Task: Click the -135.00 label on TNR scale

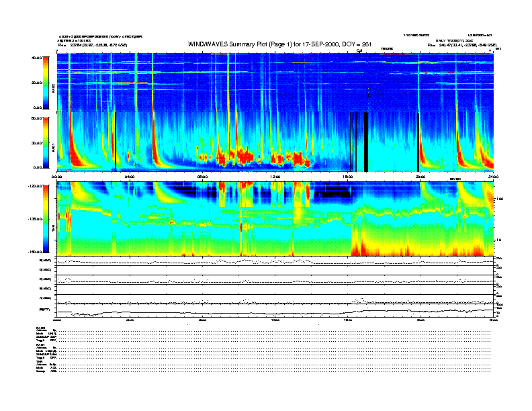Action: 35,219
